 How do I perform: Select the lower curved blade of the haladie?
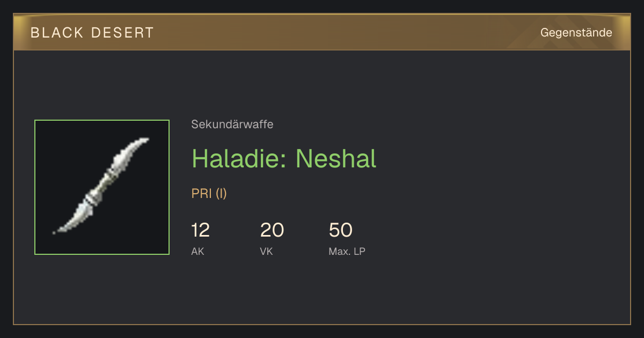click(73, 217)
